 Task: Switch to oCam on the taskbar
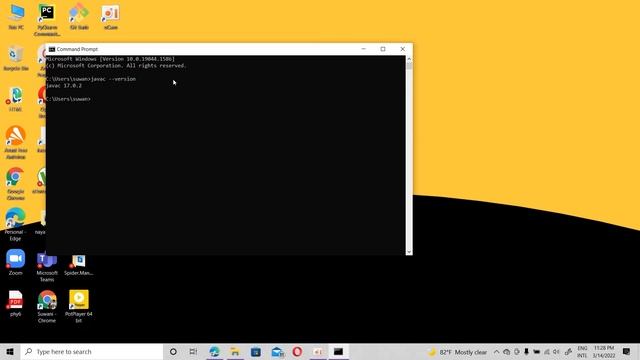[318, 351]
